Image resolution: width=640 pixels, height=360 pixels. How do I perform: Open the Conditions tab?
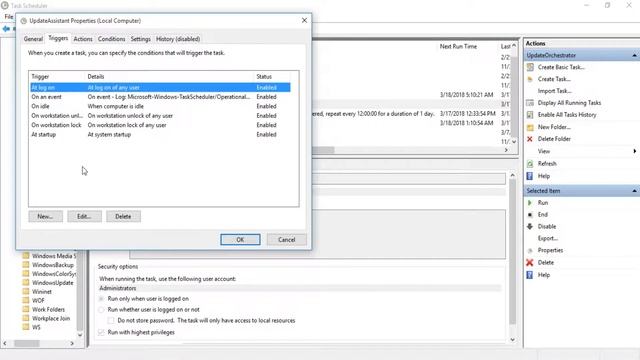[111, 39]
